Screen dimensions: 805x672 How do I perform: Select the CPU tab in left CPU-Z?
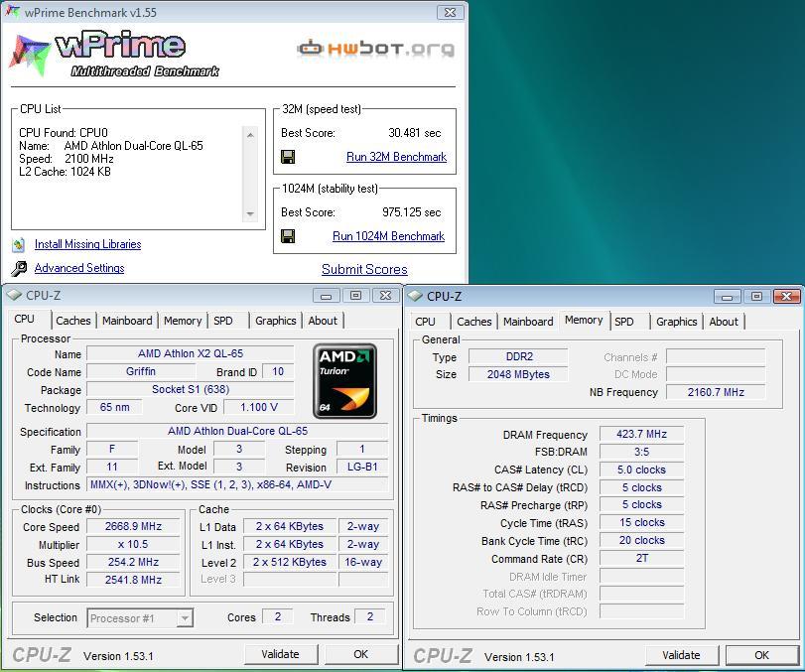pos(25,319)
